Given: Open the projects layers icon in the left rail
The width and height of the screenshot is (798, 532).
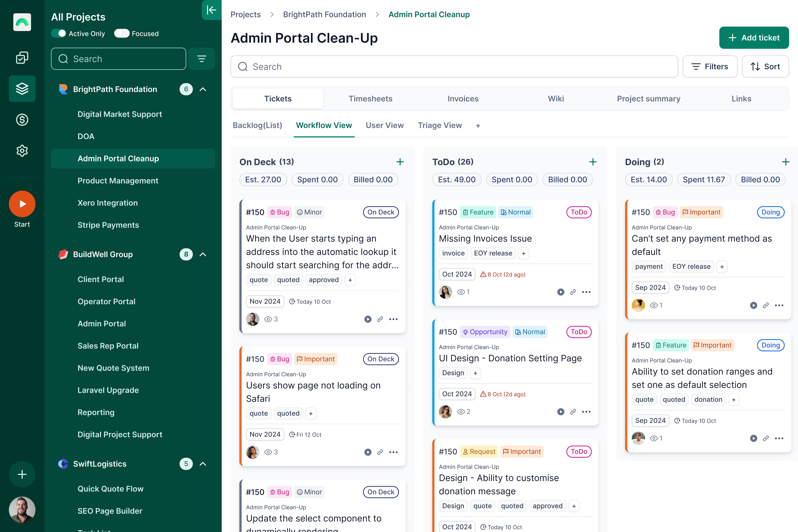Looking at the screenshot, I should (x=22, y=89).
